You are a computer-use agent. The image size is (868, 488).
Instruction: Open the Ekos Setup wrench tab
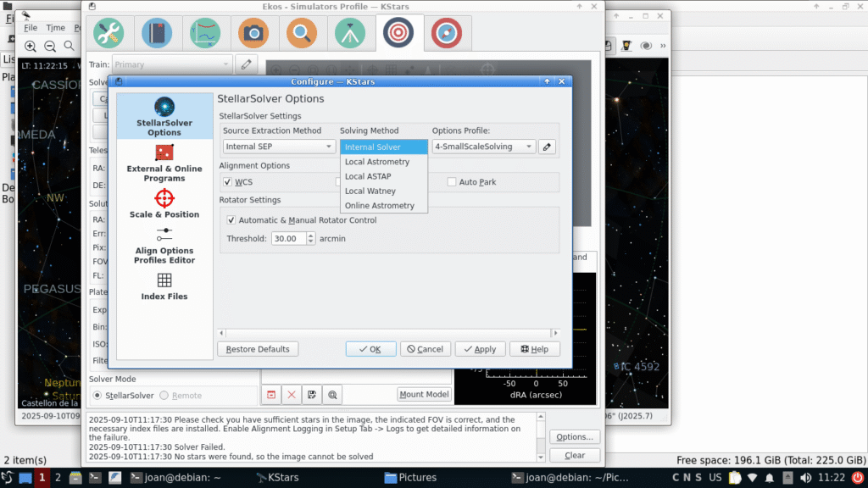(108, 33)
